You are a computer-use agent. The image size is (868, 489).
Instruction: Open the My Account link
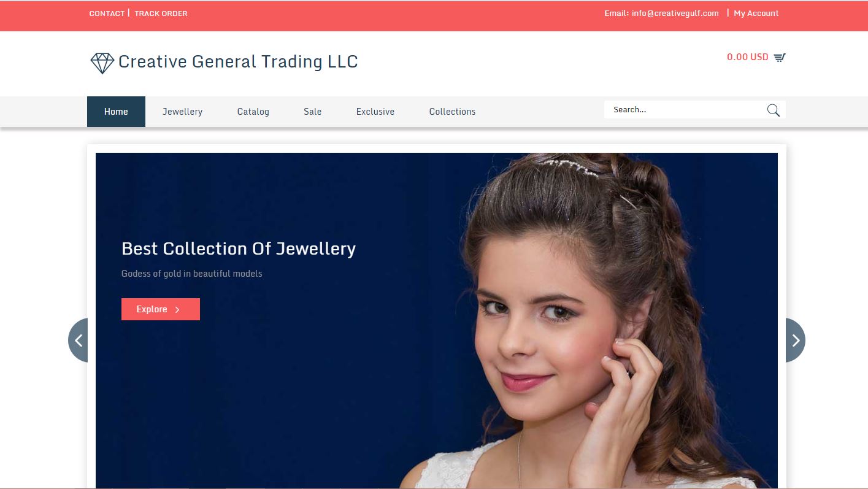coord(756,13)
